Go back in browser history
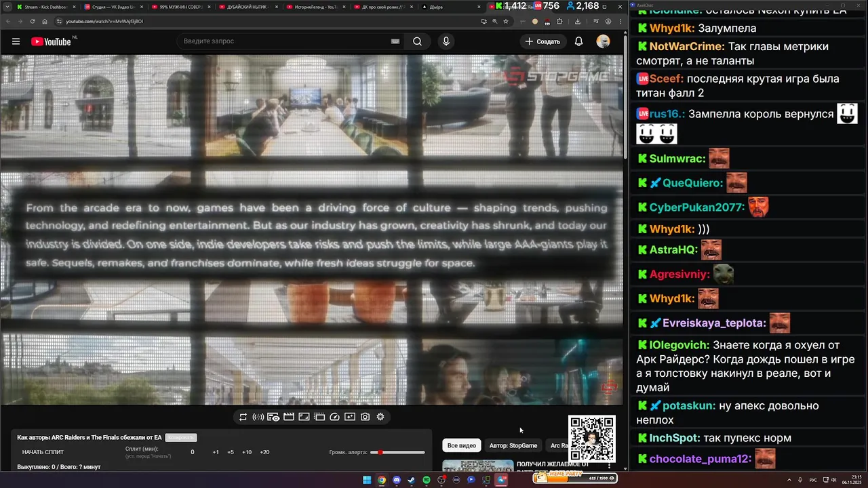The height and width of the screenshot is (488, 868). [8, 21]
